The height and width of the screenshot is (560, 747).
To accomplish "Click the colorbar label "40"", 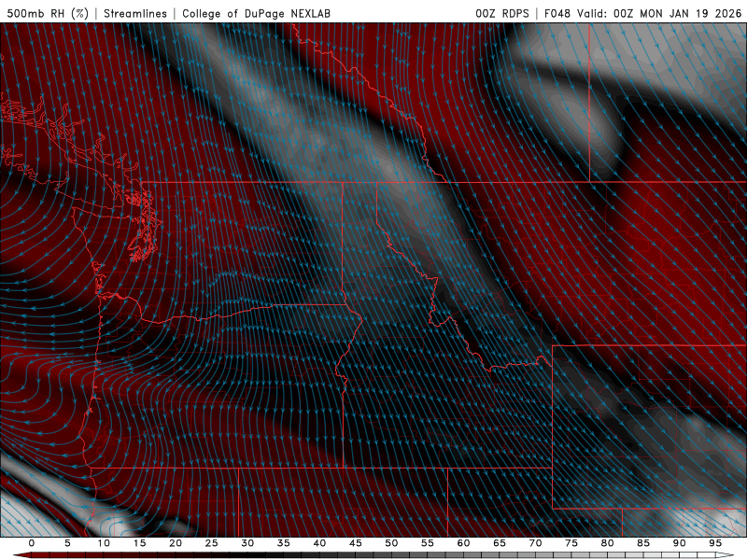I will tap(319, 543).
